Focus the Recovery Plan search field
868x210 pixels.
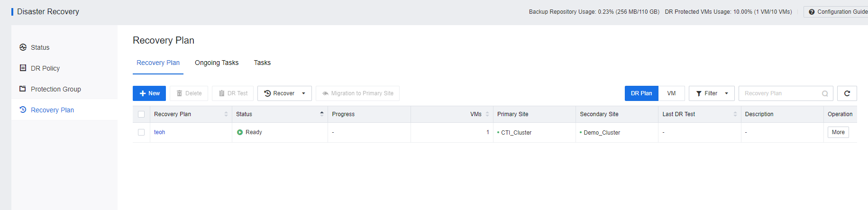pos(780,93)
